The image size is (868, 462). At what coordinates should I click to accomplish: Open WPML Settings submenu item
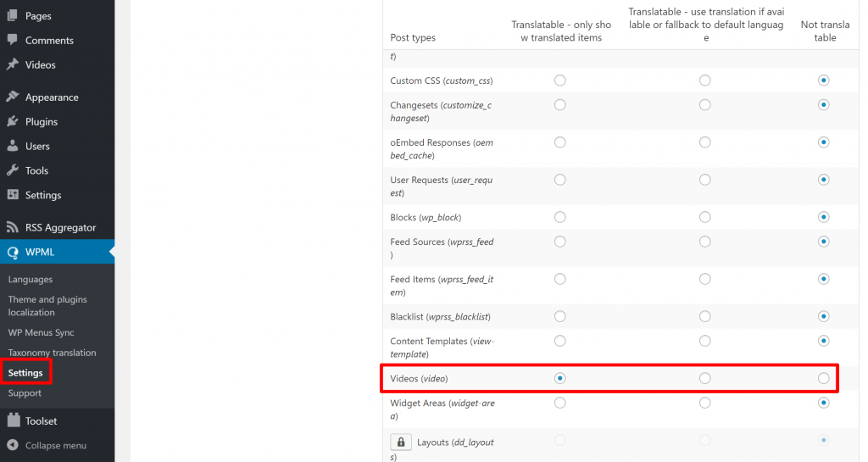pos(25,372)
